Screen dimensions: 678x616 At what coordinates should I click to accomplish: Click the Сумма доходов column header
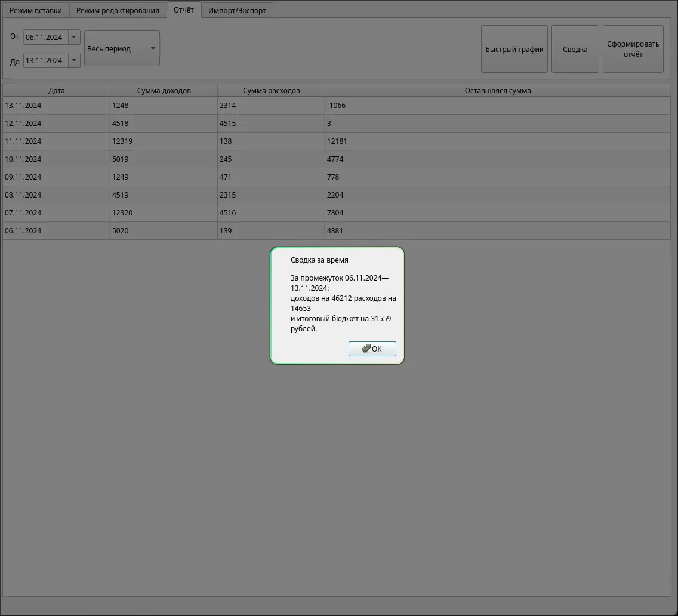(163, 90)
